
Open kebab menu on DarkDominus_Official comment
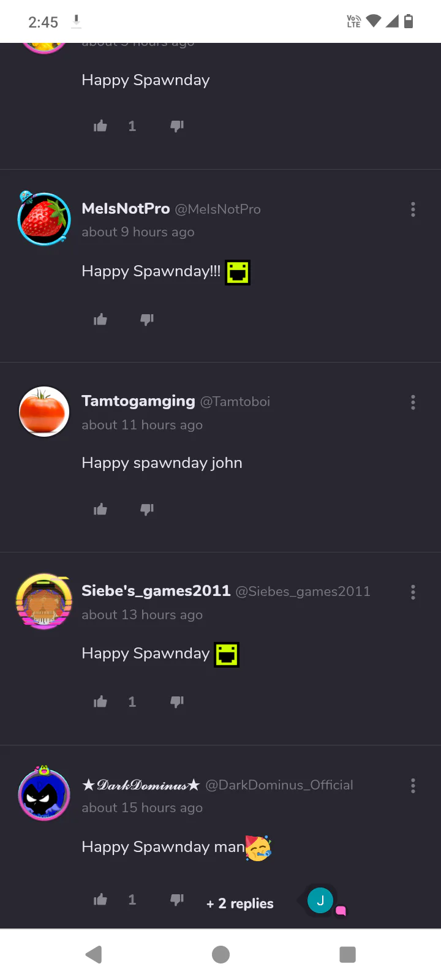click(413, 785)
